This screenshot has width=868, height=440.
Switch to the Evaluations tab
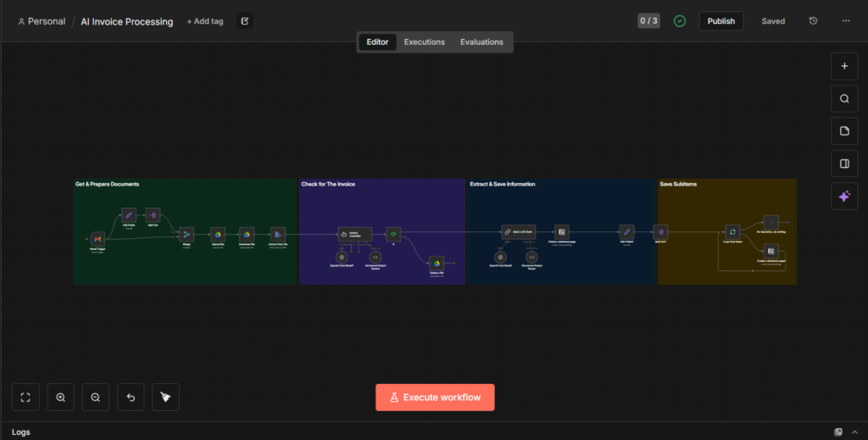[481, 42]
